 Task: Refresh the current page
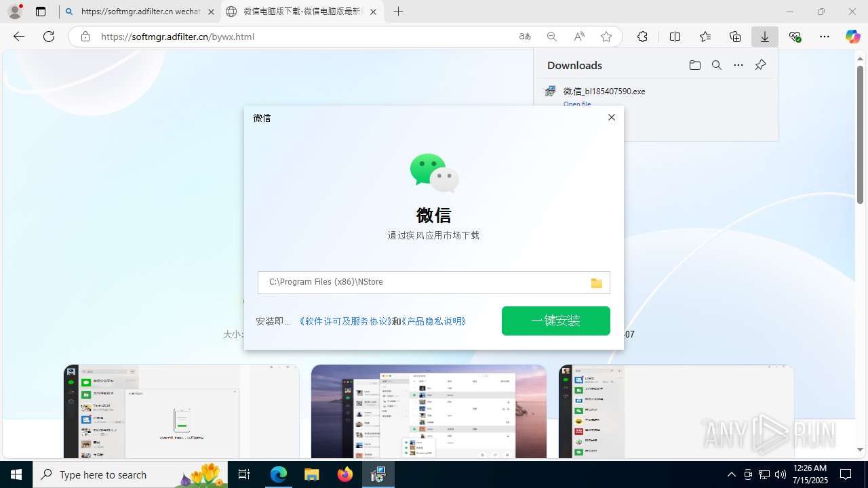coord(49,37)
